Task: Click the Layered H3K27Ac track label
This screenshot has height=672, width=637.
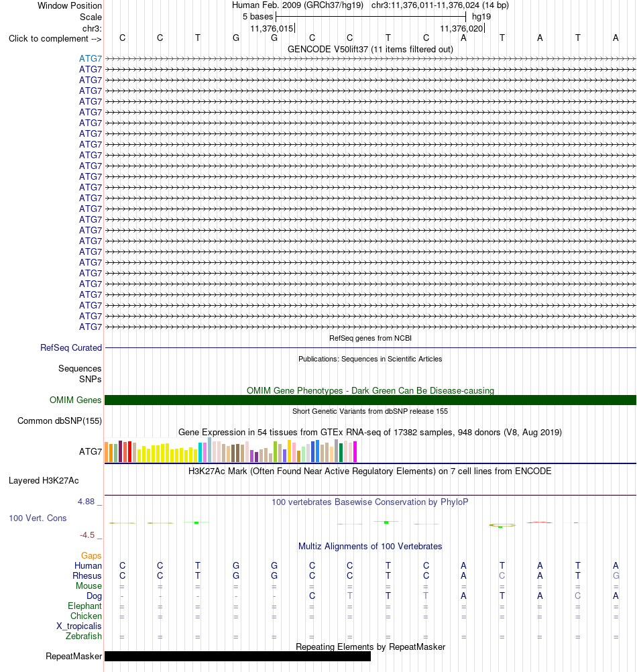Action: point(44,481)
